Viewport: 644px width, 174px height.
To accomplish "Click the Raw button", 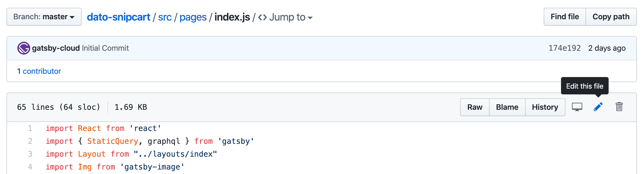I will click(x=475, y=107).
